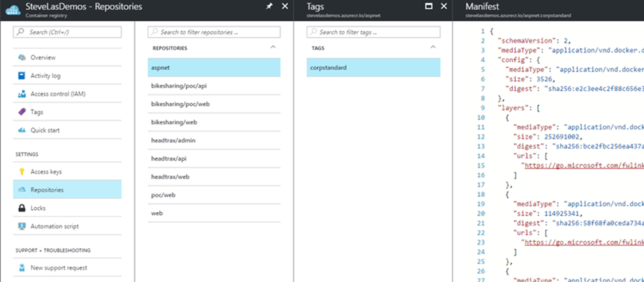Click the size value 252691002 in manifest
Screen dimensions: 644x282
pyautogui.click(x=561, y=136)
